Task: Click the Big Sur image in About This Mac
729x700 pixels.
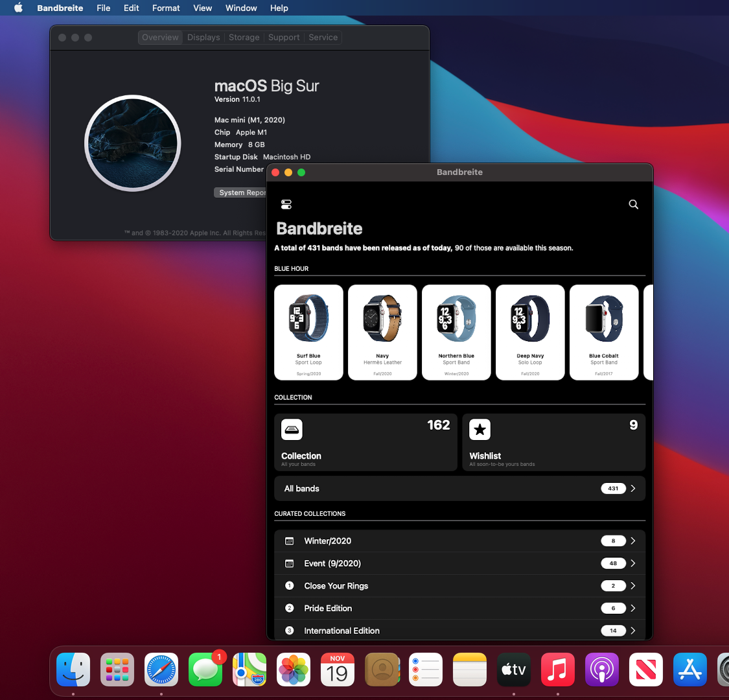Action: point(132,143)
